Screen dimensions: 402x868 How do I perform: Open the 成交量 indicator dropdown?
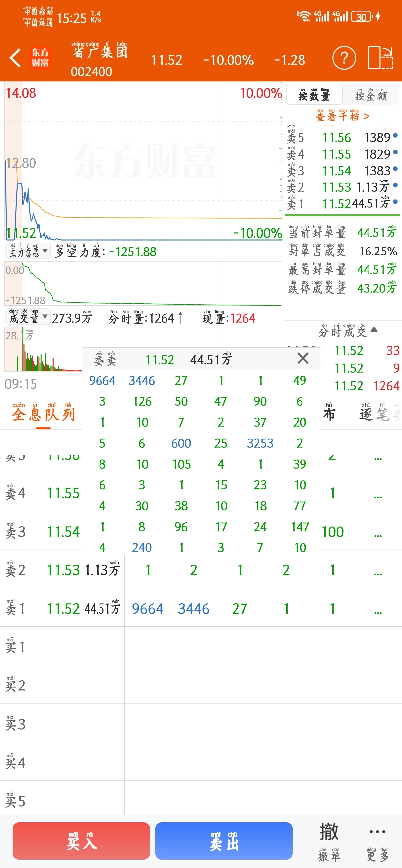[x=28, y=317]
